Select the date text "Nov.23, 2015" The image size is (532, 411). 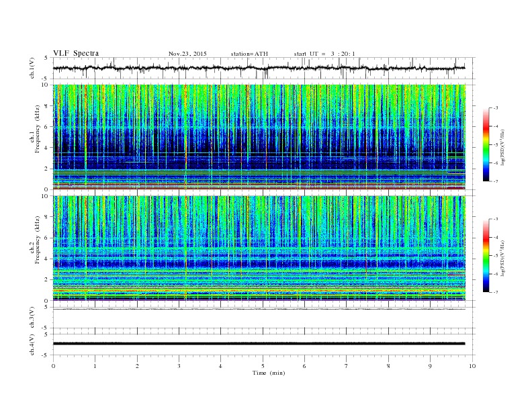pos(187,54)
